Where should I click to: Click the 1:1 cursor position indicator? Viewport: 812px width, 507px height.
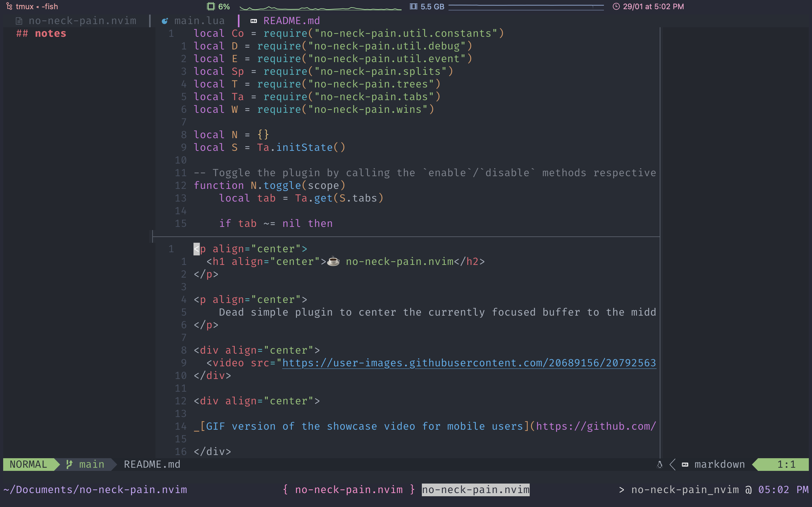pyautogui.click(x=787, y=465)
